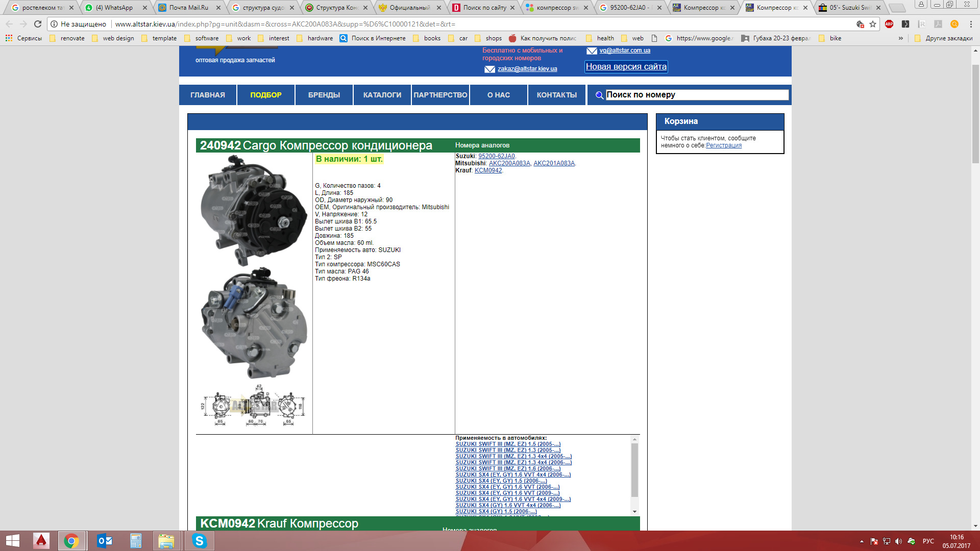This screenshot has height=551, width=980.
Task: Open the web design bookmarks folder
Action: click(113, 38)
